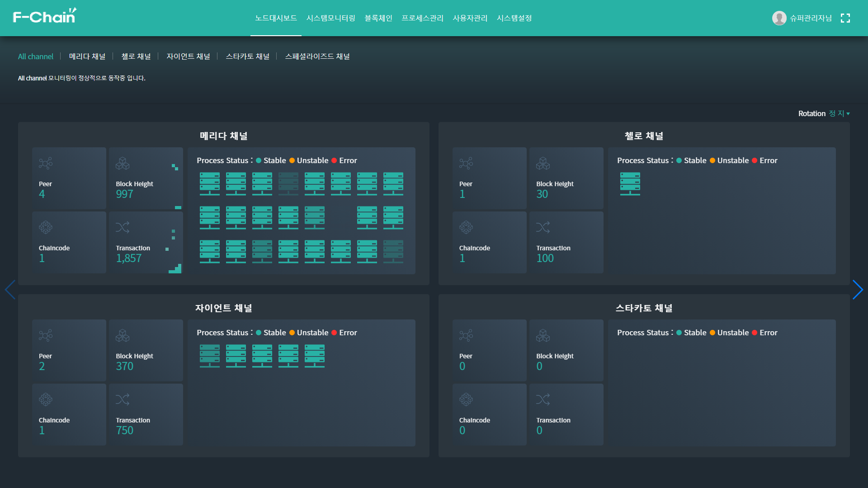Screen dimensions: 868x488
Task: Click red Error legend dot in 자이언트 채널
Action: click(334, 333)
